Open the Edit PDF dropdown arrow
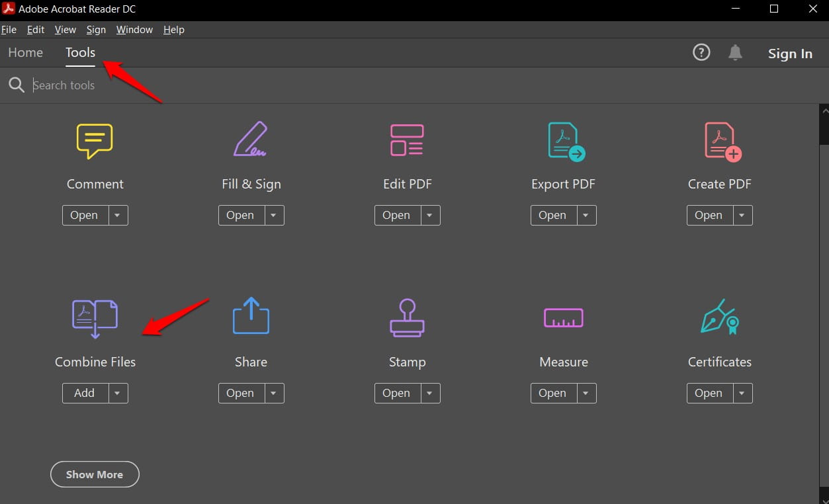The height and width of the screenshot is (504, 829). pos(429,215)
